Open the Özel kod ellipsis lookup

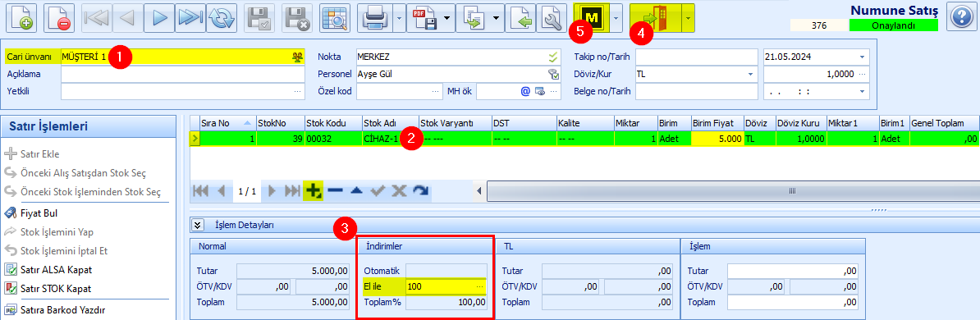click(x=435, y=91)
